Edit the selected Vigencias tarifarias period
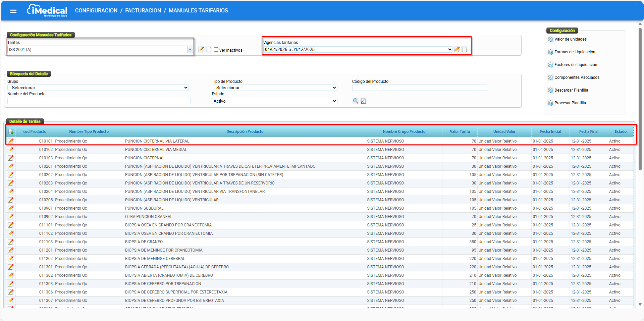Viewport: 644px width, 321px height. [x=457, y=49]
